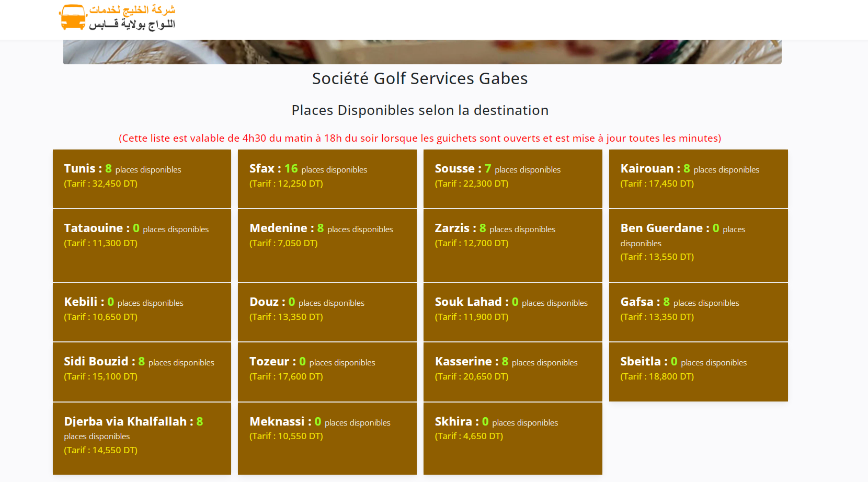Click the Arabic company name in header

[x=132, y=17]
